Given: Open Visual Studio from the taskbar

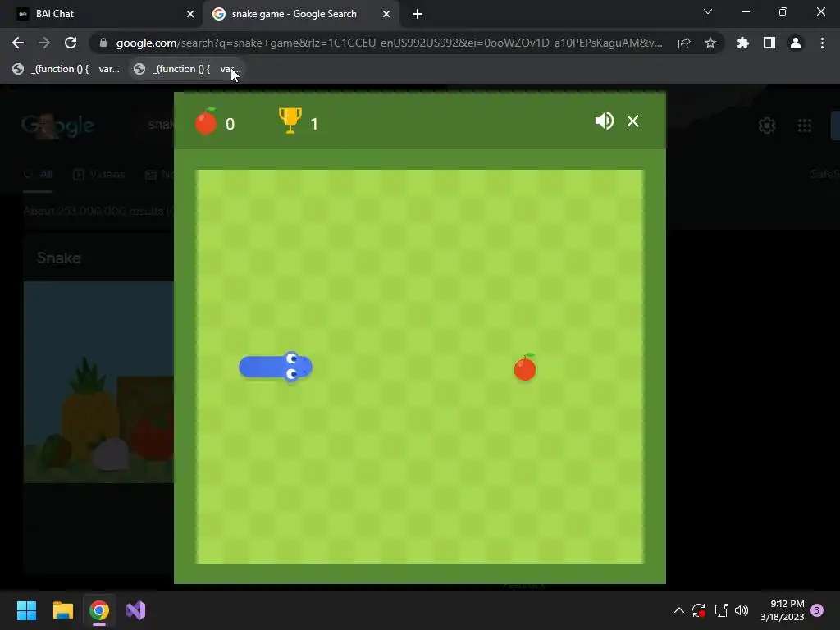Looking at the screenshot, I should pos(135,610).
